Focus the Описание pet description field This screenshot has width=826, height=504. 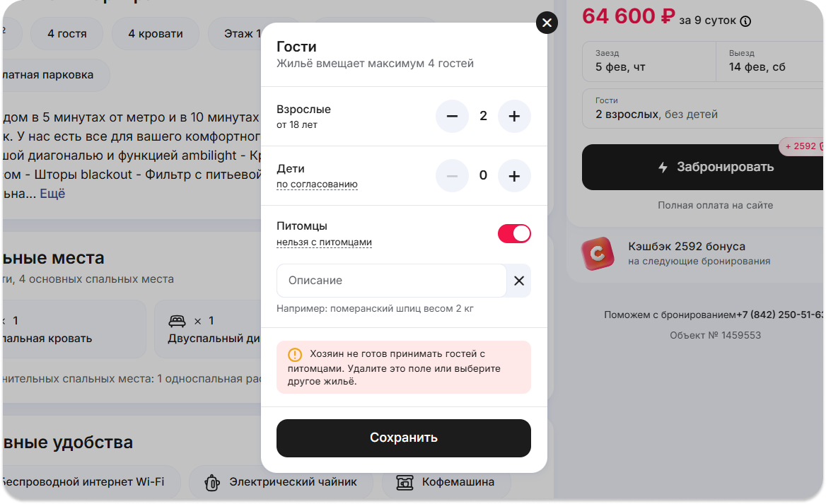pos(391,281)
